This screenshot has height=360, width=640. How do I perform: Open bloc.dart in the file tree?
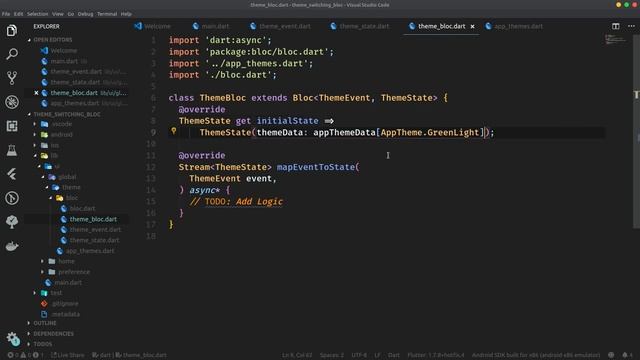point(82,209)
